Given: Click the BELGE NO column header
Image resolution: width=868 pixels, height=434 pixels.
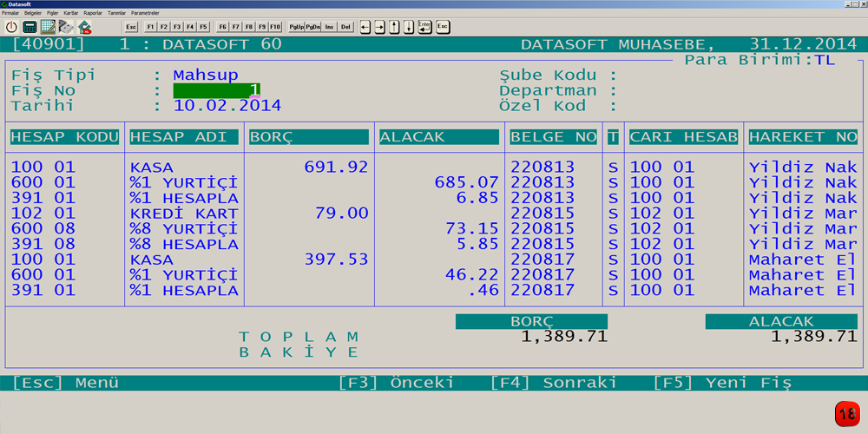Looking at the screenshot, I should [554, 137].
